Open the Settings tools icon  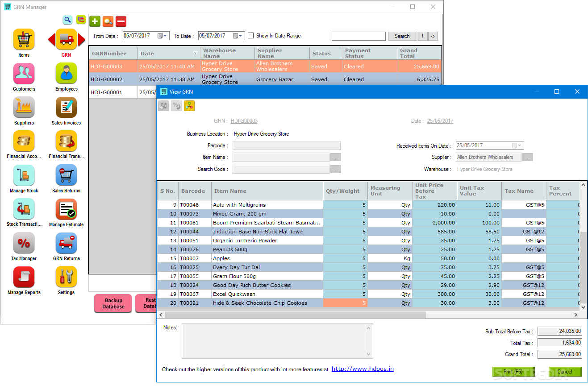click(66, 277)
